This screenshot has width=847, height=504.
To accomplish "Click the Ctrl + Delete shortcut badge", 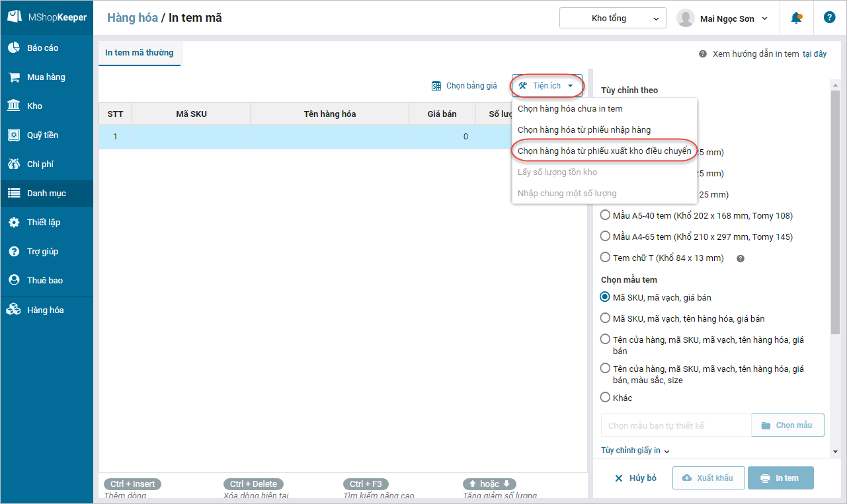I will [253, 484].
